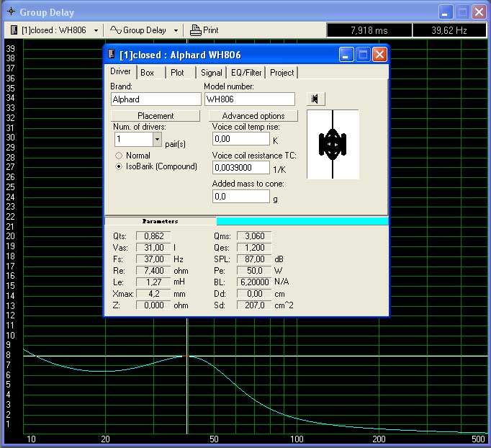Switch to the Box tab
491x448 pixels.
point(147,73)
